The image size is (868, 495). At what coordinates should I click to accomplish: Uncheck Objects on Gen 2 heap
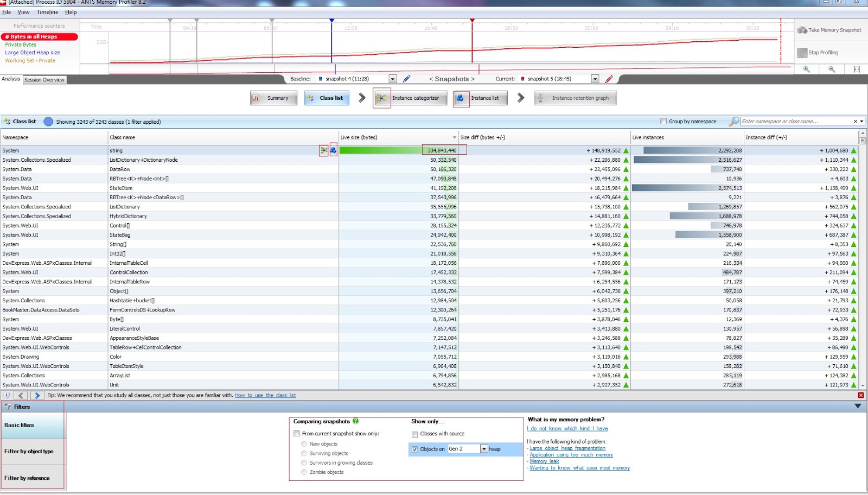[414, 449]
